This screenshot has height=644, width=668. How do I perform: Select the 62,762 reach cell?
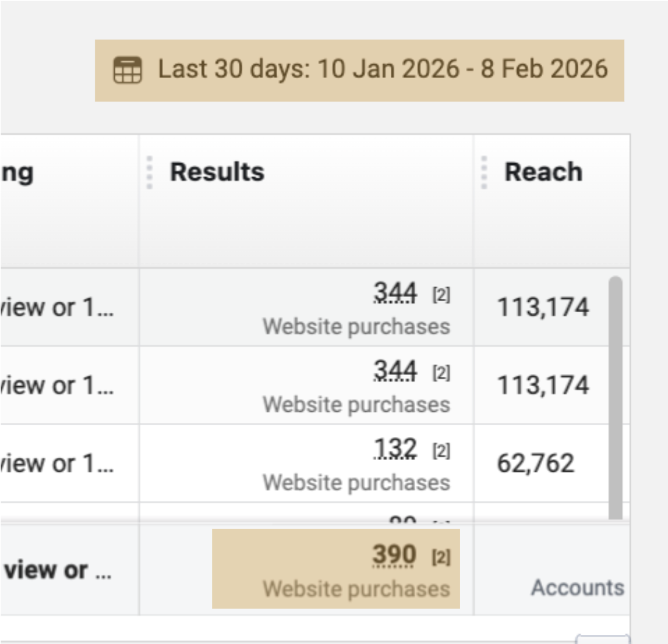click(x=535, y=464)
